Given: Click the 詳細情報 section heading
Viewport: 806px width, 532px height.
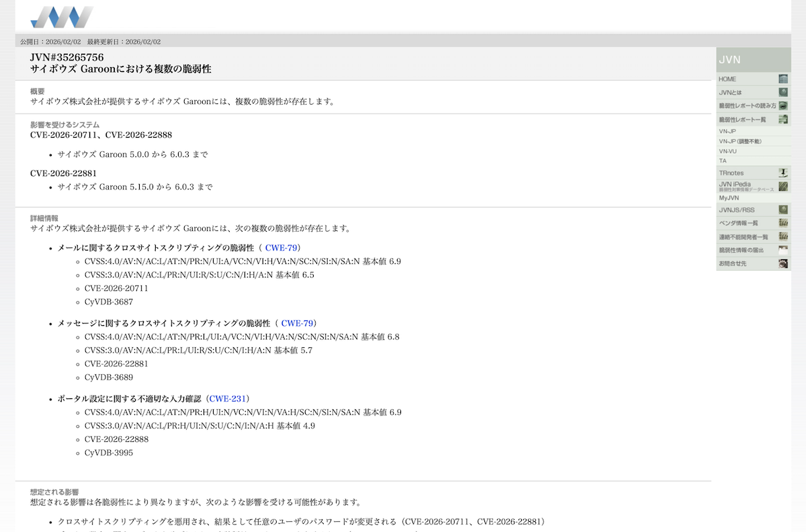Looking at the screenshot, I should [44, 218].
